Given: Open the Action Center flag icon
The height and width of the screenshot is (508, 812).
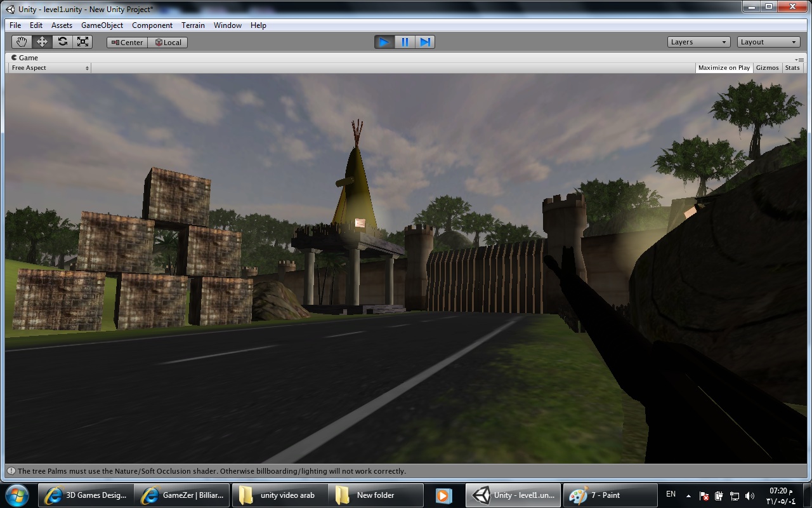Looking at the screenshot, I should (x=704, y=496).
